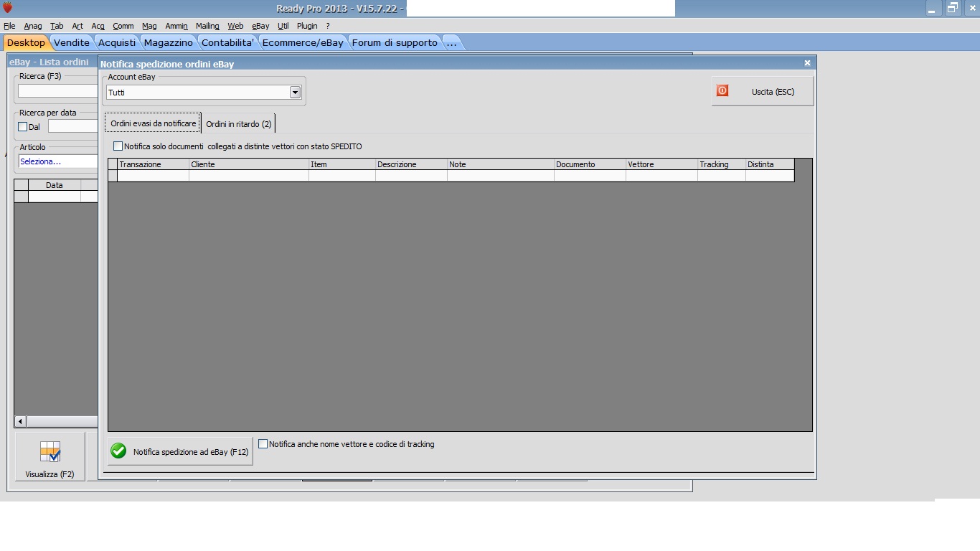Check the Dal date checkbox in Lista ordini
This screenshot has height=551, width=980.
pyautogui.click(x=23, y=127)
